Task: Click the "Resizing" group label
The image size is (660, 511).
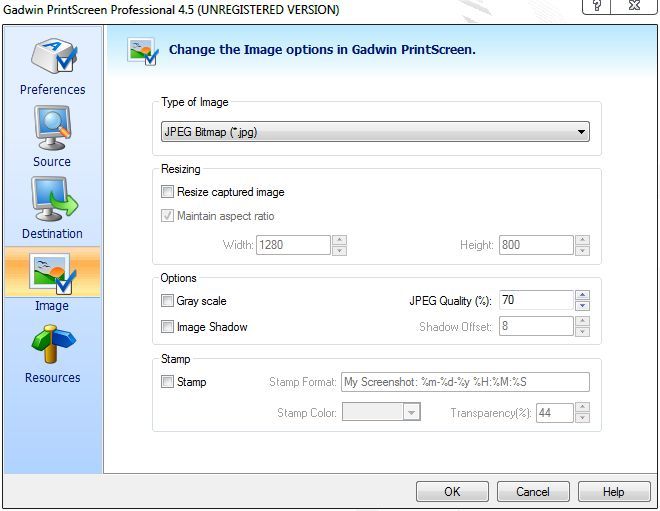Action: [x=181, y=169]
